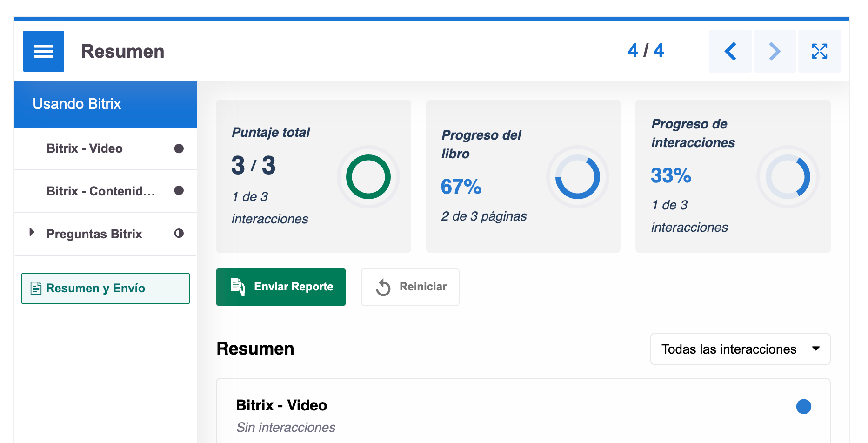Viewport: 868px width, 443px height.
Task: Expand the Preguntas Bitrix chapter arrow
Action: click(x=32, y=232)
